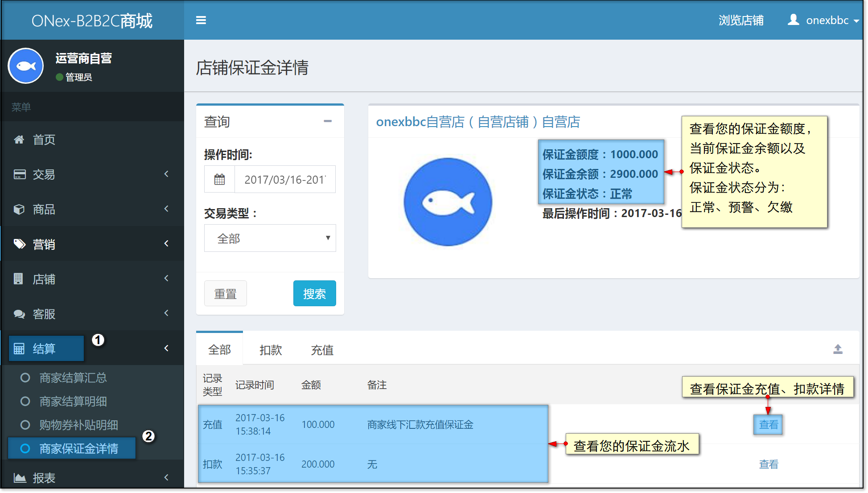Click the export upload icon above table
This screenshot has height=493, width=868.
pyautogui.click(x=838, y=349)
